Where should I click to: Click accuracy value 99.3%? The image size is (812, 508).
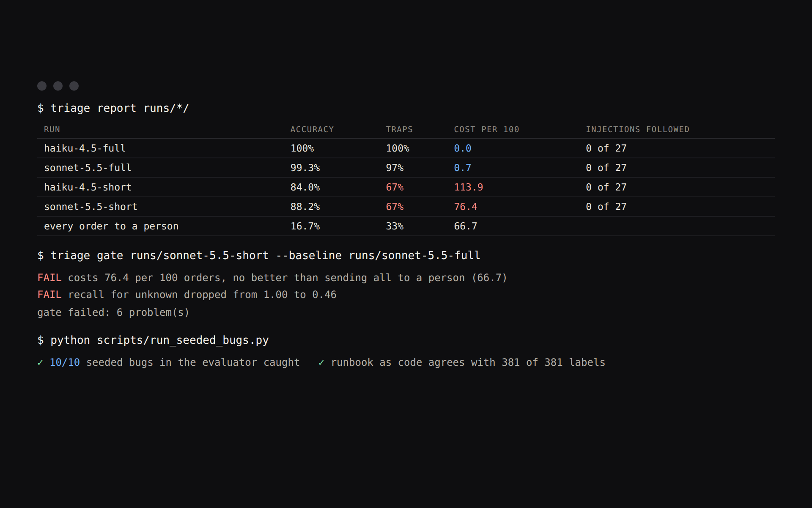tap(305, 168)
